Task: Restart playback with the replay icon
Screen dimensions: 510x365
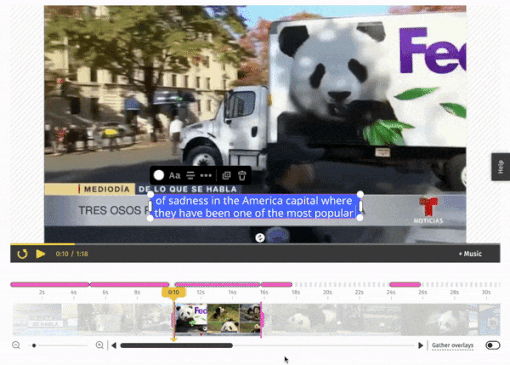Action: 22,254
